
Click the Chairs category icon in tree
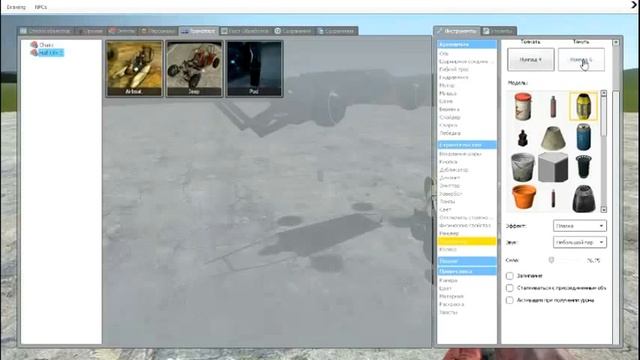coord(34,44)
